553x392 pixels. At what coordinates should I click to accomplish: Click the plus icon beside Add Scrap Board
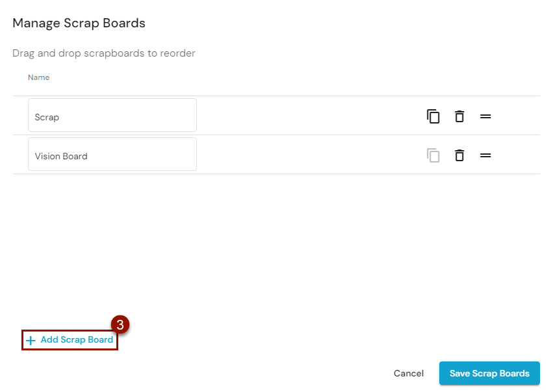31,340
